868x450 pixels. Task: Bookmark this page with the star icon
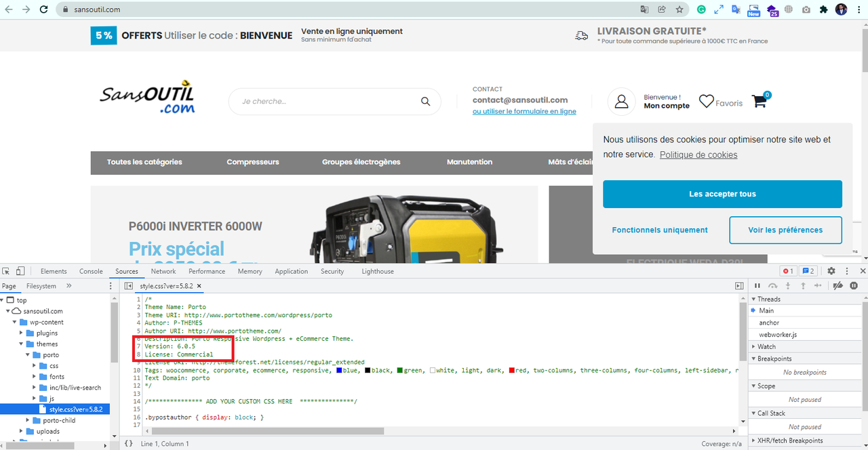679,9
